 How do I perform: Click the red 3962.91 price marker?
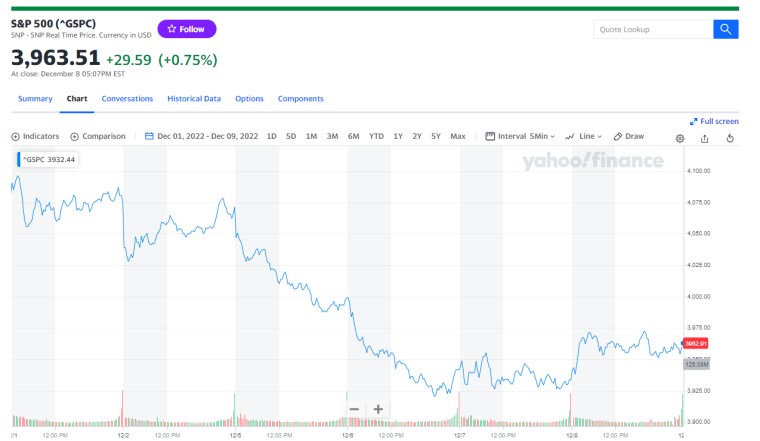coord(696,343)
